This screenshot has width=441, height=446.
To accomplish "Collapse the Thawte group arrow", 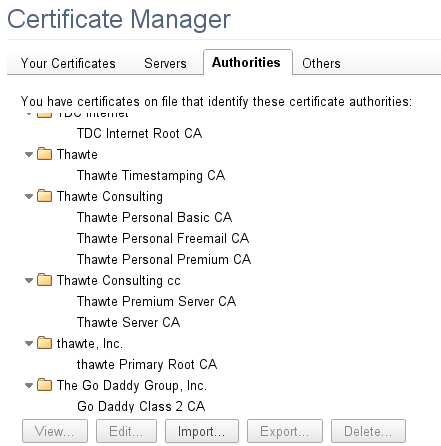I will coord(29,155).
